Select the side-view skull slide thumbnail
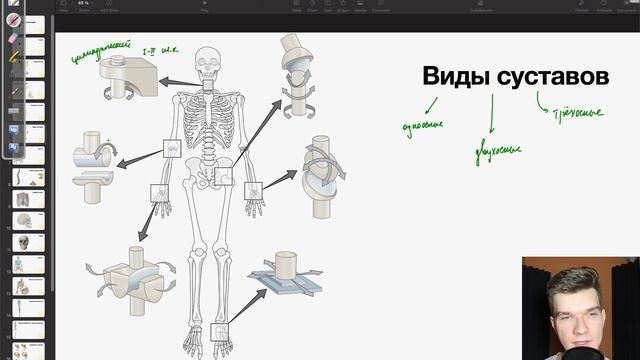Image resolution: width=640 pixels, height=360 pixels. coord(29,221)
